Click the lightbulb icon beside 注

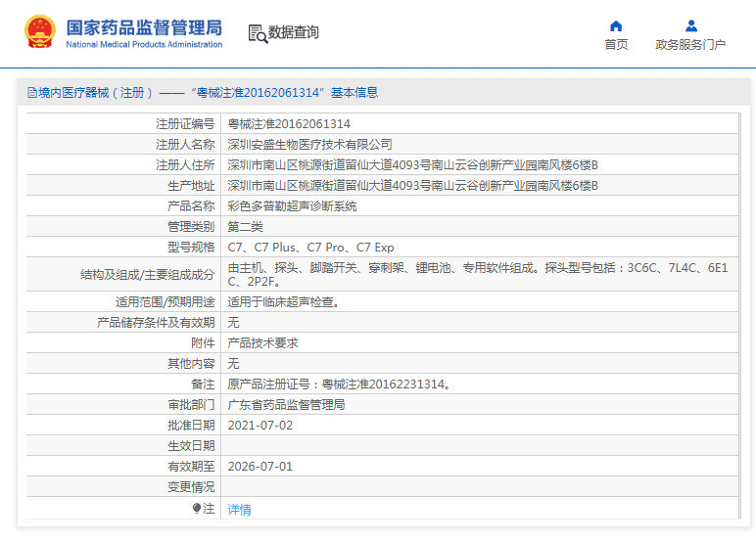click(x=197, y=509)
